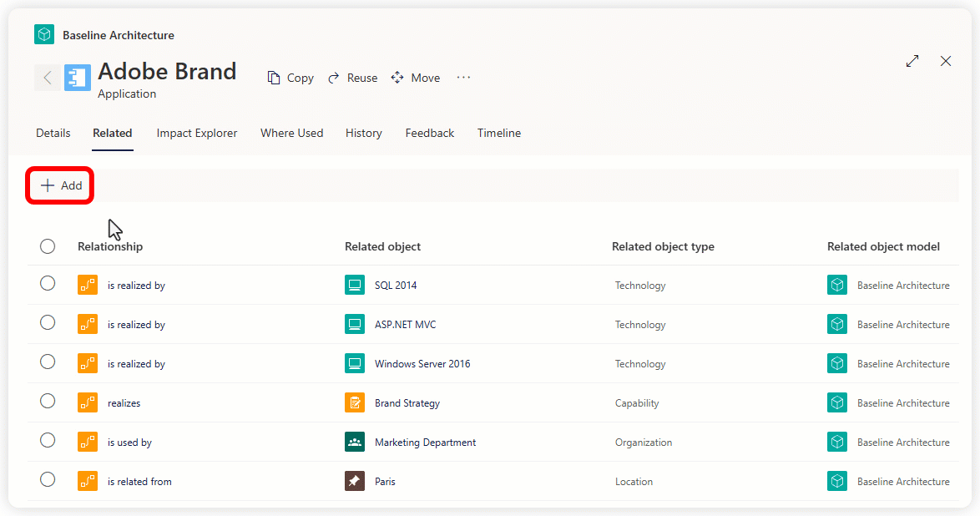Select the Brand Strategy row checkbox
The height and width of the screenshot is (516, 980).
(x=48, y=401)
